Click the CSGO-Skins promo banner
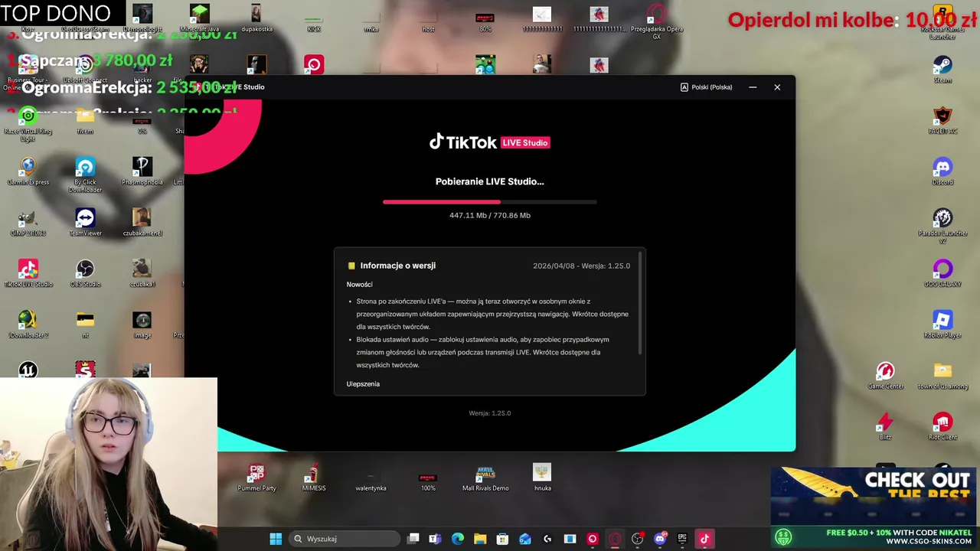 (874, 507)
